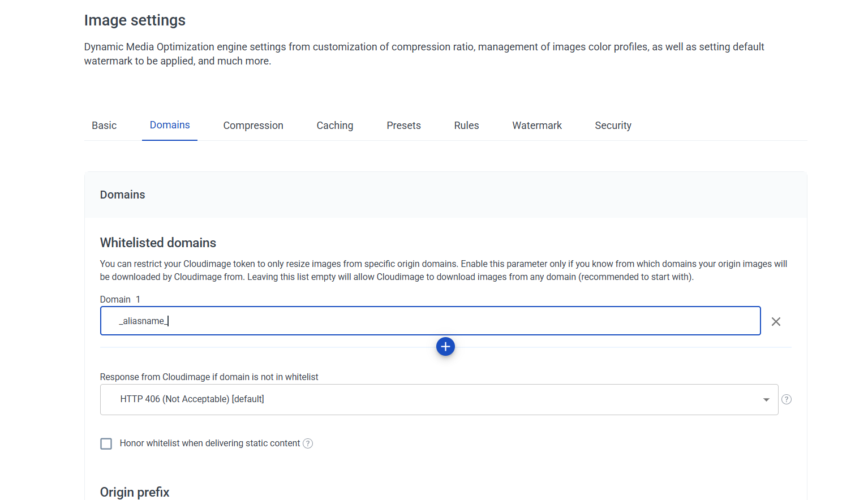View the Watermark tab
The height and width of the screenshot is (500, 868).
pyautogui.click(x=536, y=126)
